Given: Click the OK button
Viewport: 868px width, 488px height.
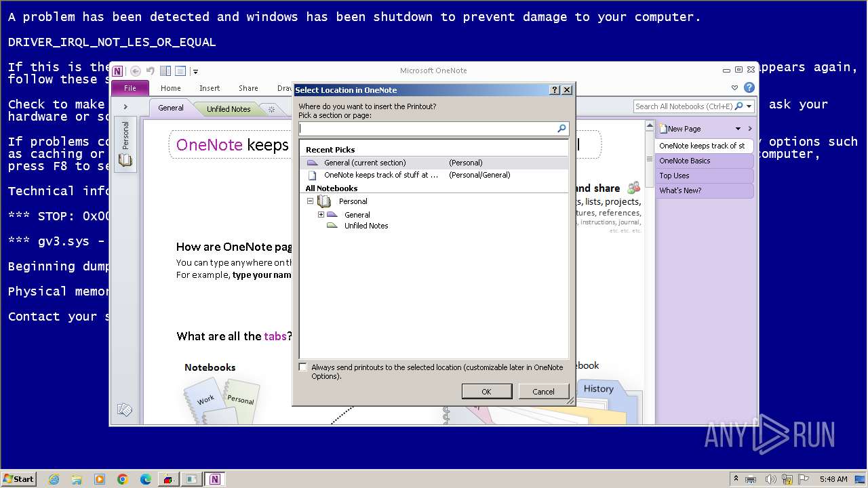Looking at the screenshot, I should (x=486, y=392).
